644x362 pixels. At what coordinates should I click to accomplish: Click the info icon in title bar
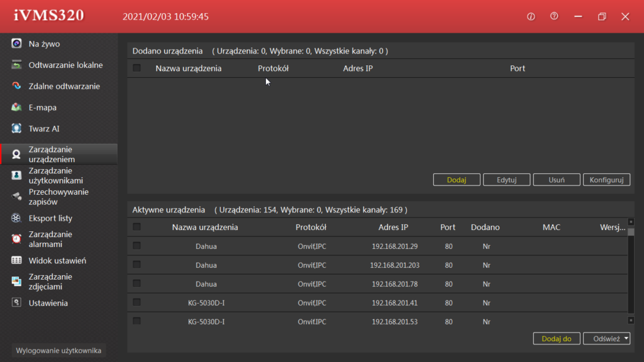pyautogui.click(x=531, y=16)
